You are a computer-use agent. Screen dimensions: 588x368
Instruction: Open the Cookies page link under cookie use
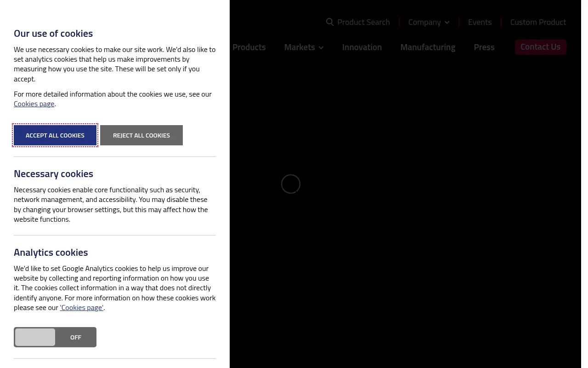[34, 103]
